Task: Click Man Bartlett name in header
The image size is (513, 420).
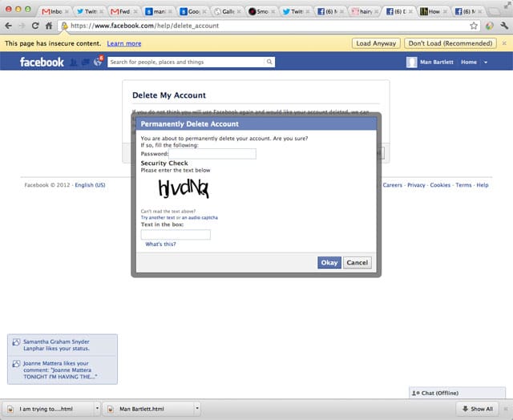Action: [437, 62]
